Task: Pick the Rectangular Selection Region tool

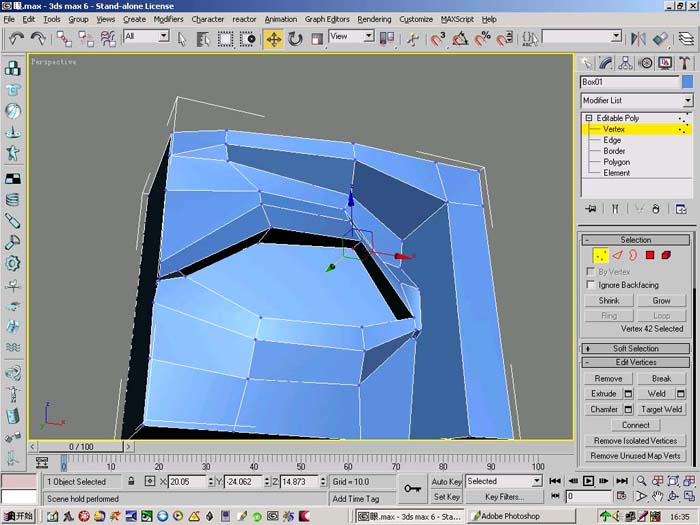Action: point(225,39)
